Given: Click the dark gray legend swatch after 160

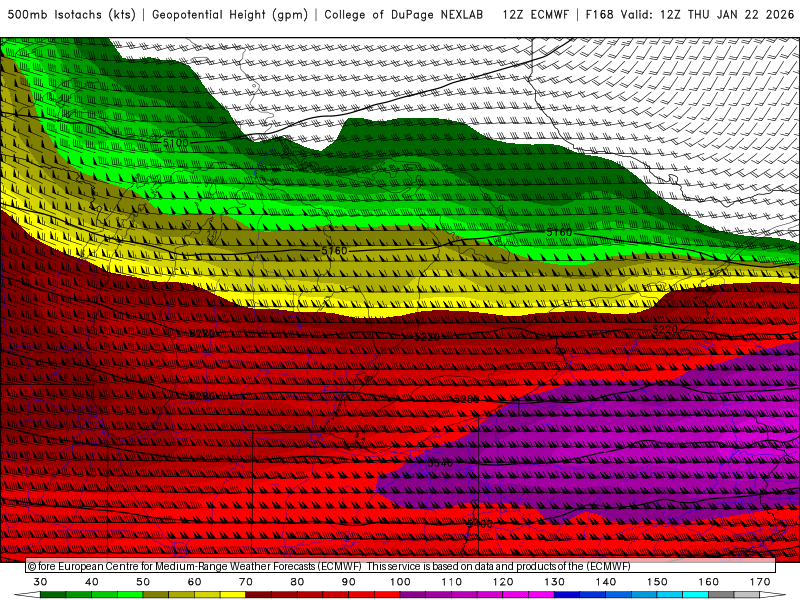Looking at the screenshot, I should click(721, 595).
